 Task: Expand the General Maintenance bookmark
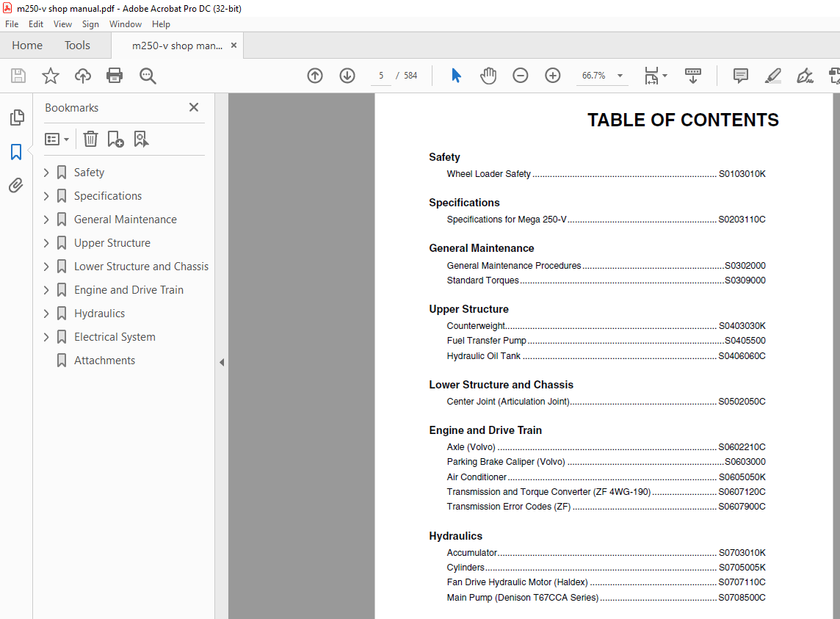click(x=46, y=220)
